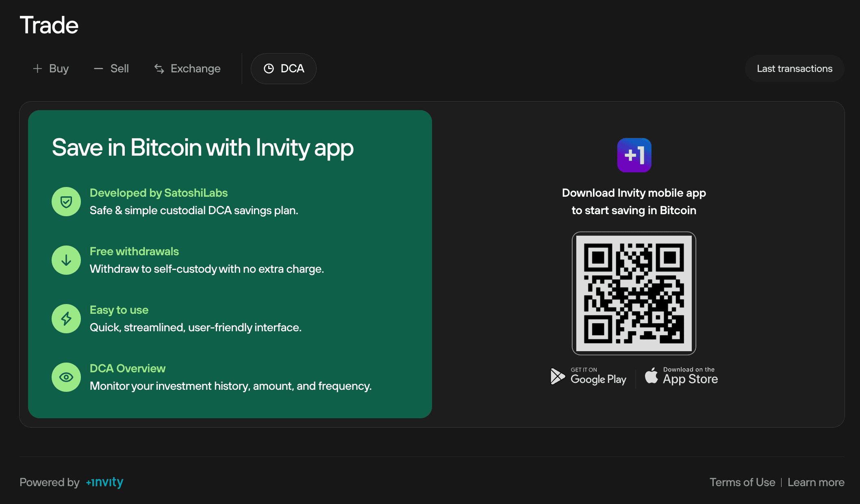Click the minus icon beside Sell

point(98,69)
